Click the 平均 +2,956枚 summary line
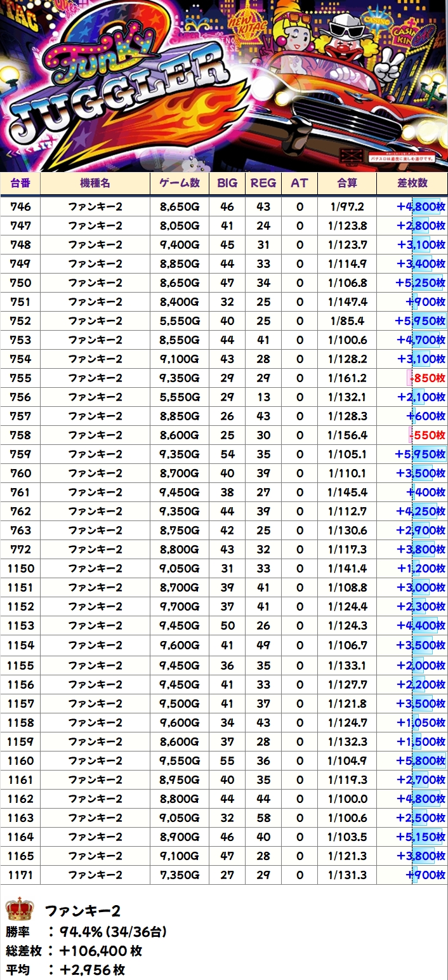This screenshot has height=980, width=448. click(65, 970)
